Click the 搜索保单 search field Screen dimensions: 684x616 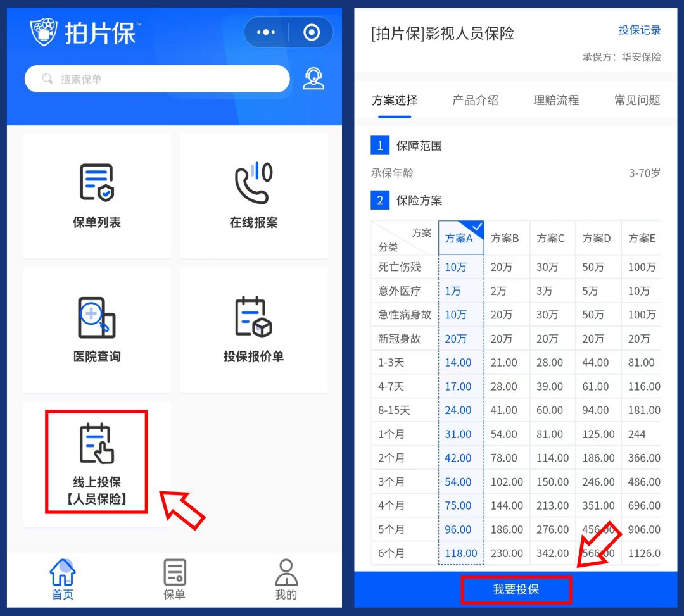click(x=157, y=79)
